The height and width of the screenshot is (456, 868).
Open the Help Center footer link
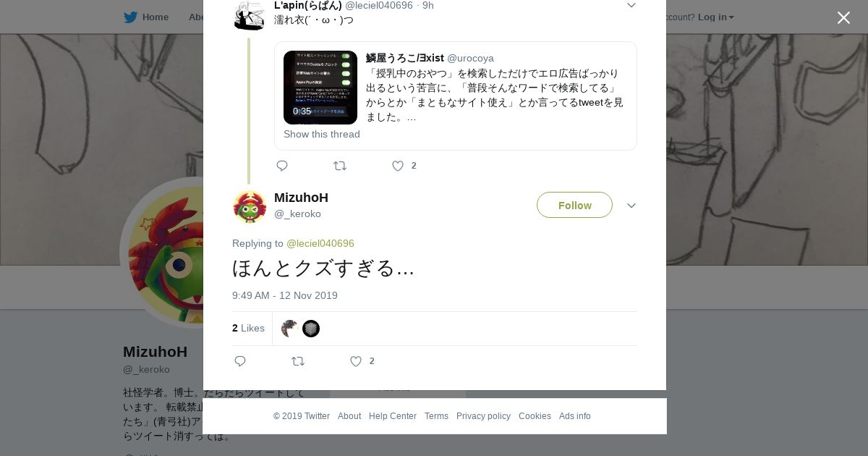click(x=393, y=416)
